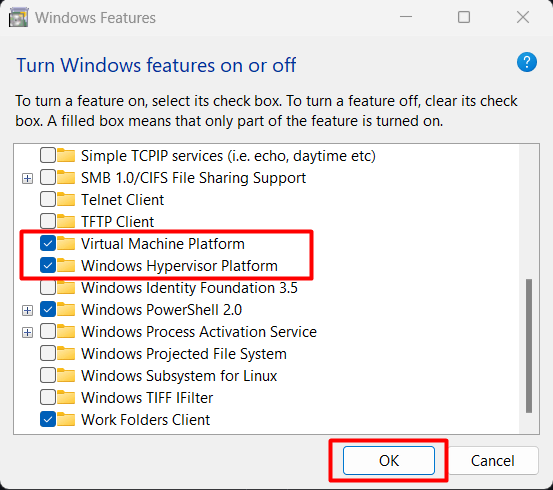Expand the SMB 1.0/CIFS File Sharing Support node

click(27, 179)
